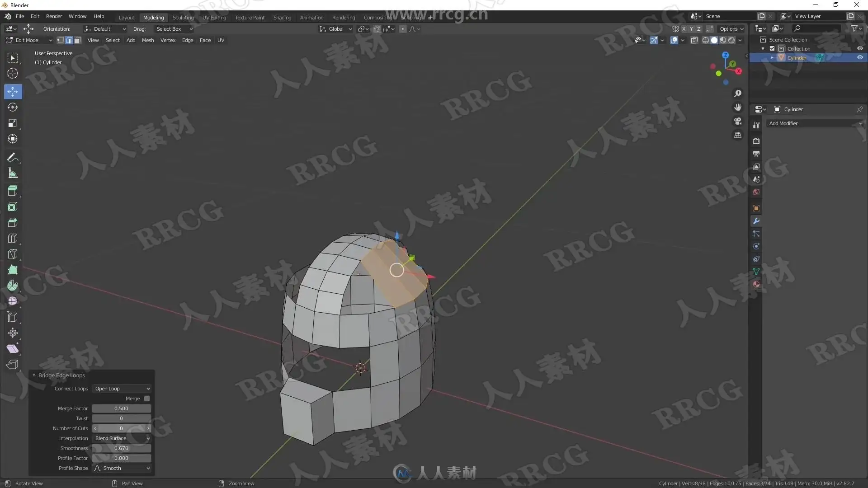Viewport: 868px width, 488px height.
Task: Collapse the Bridge Edge Loops panel
Action: pyautogui.click(x=34, y=375)
